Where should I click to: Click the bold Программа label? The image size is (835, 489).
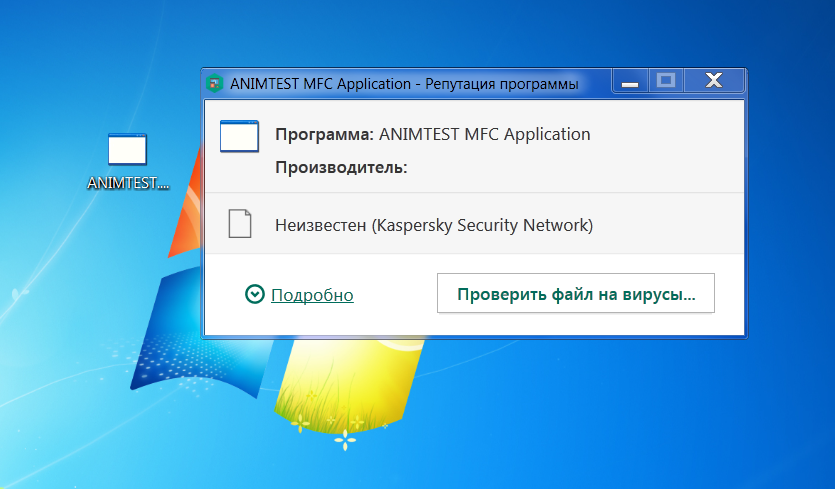click(324, 134)
